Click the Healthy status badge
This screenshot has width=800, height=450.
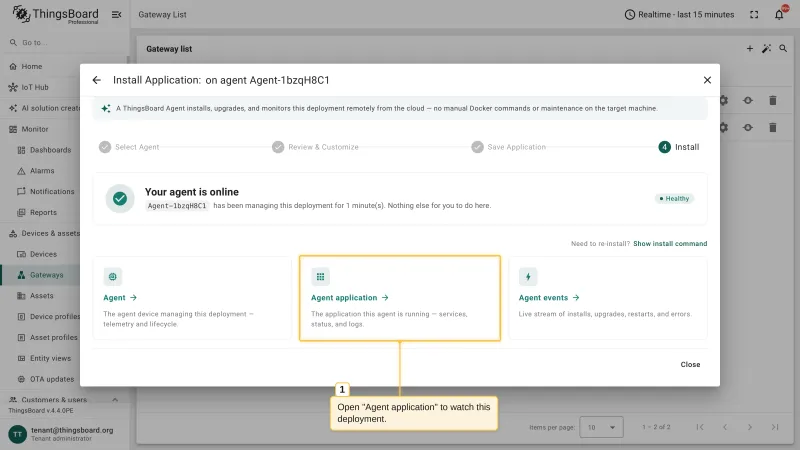coord(674,198)
